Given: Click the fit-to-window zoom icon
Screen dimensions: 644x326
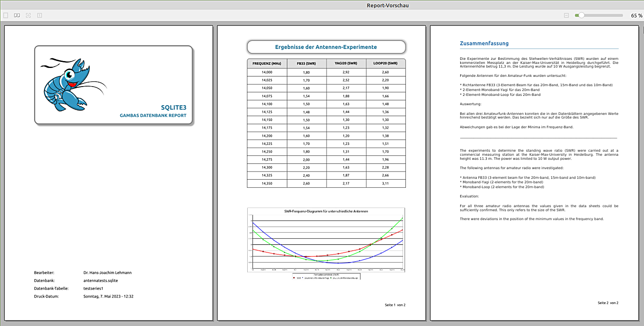Looking at the screenshot, I should pyautogui.click(x=28, y=15).
